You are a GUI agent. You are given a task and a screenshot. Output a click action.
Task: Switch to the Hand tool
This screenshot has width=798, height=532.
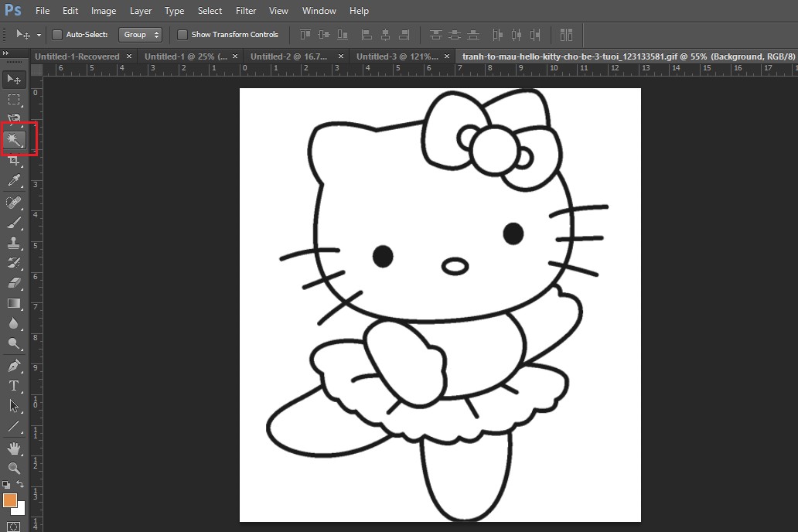point(14,448)
